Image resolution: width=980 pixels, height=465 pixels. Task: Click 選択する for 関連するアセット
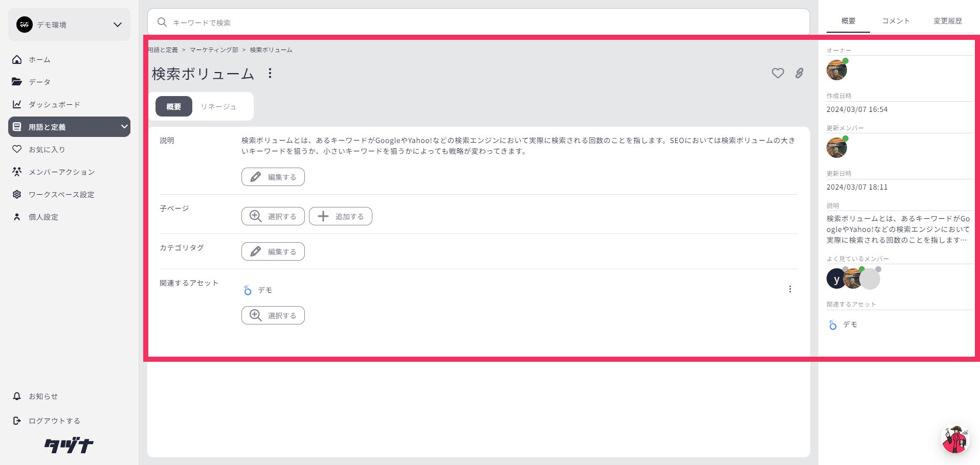273,315
